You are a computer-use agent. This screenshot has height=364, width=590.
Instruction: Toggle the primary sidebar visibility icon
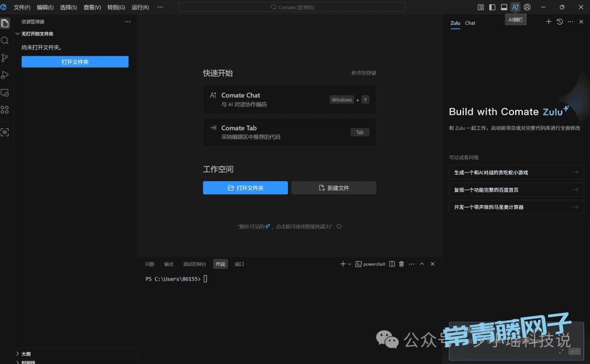(x=492, y=7)
